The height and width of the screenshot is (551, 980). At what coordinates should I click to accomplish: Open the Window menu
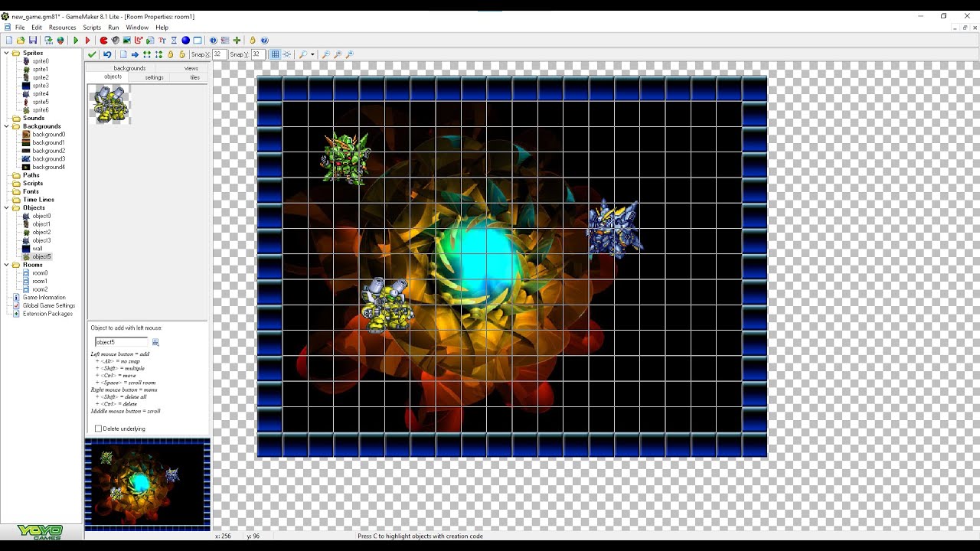click(137, 28)
